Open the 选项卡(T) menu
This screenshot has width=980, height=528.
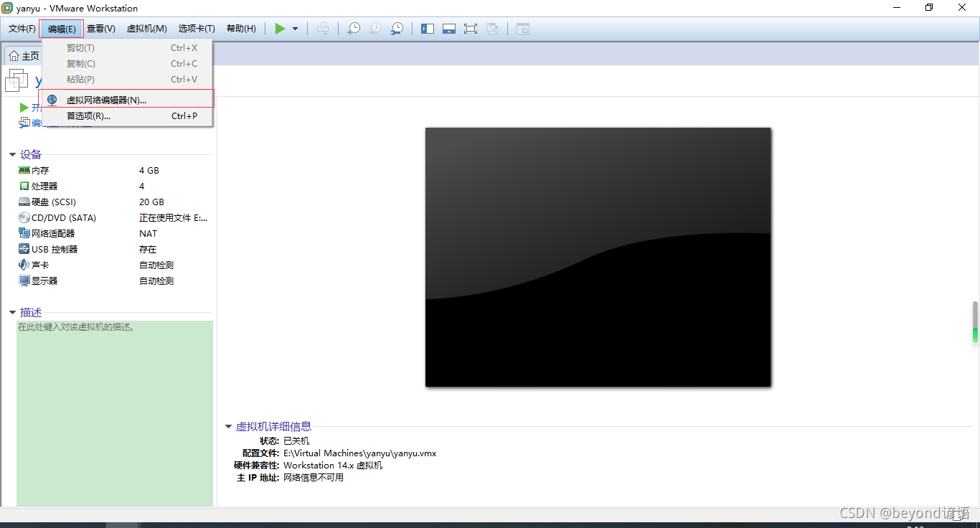pyautogui.click(x=197, y=29)
